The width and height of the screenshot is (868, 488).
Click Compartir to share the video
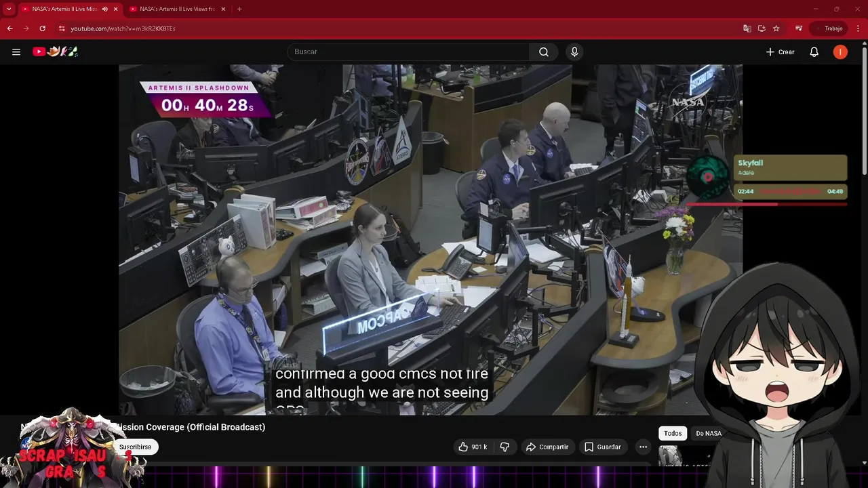(547, 447)
